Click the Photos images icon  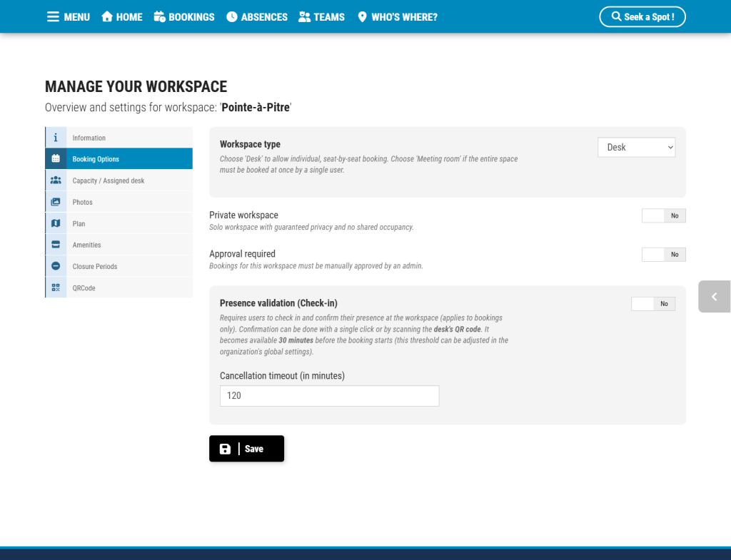(x=56, y=202)
